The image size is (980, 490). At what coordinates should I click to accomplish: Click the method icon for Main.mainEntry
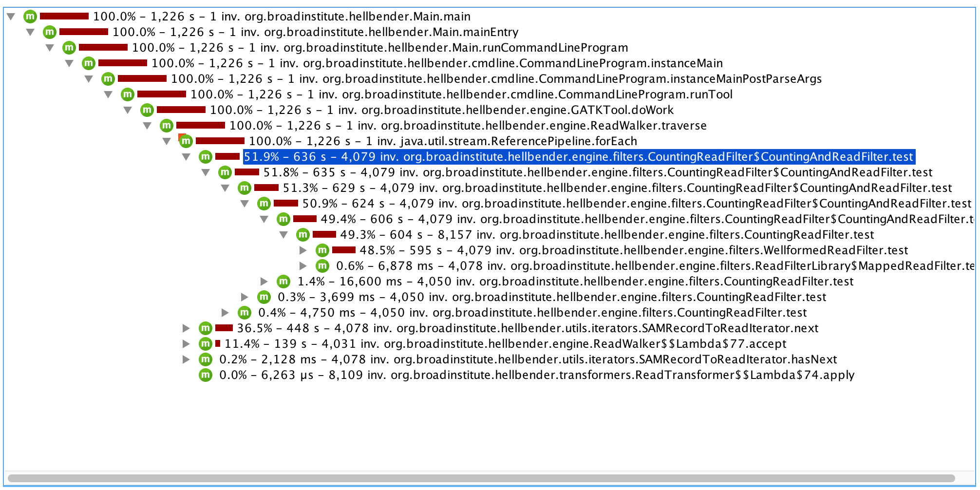click(x=49, y=32)
